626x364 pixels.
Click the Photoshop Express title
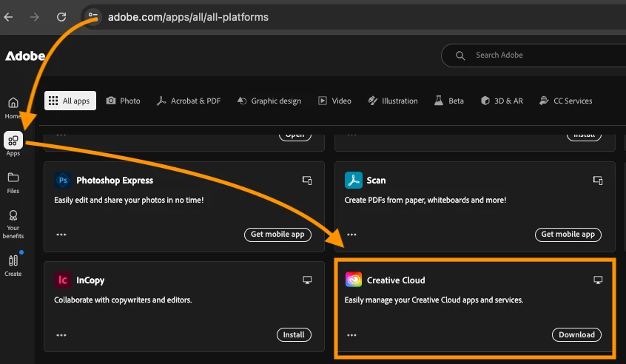coord(115,181)
